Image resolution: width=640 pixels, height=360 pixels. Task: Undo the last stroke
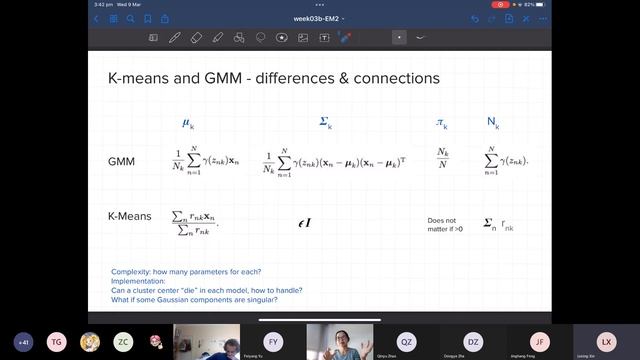pos(475,19)
